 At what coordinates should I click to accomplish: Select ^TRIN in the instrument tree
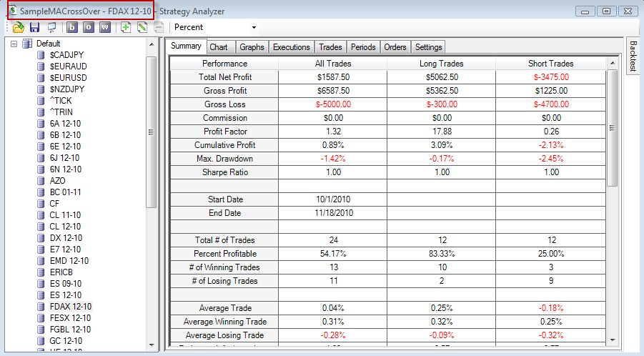coord(61,112)
